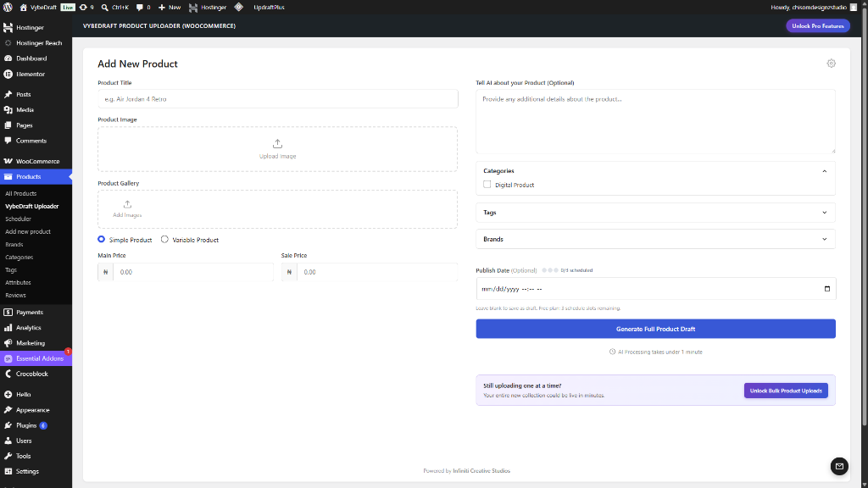
Task: Open the chat envelope floating icon
Action: point(839,466)
